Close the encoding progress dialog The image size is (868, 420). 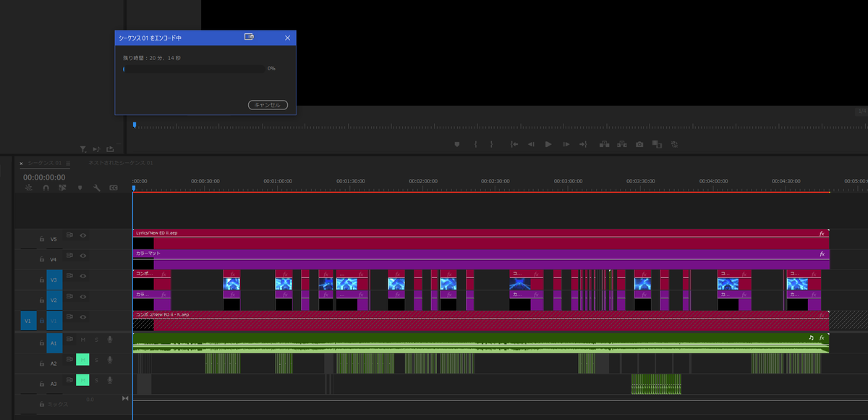coord(287,38)
